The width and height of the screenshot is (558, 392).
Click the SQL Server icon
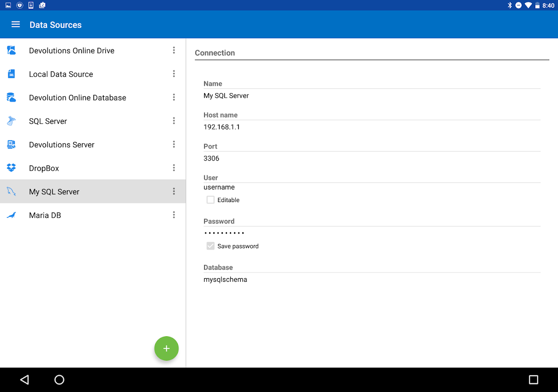11,121
